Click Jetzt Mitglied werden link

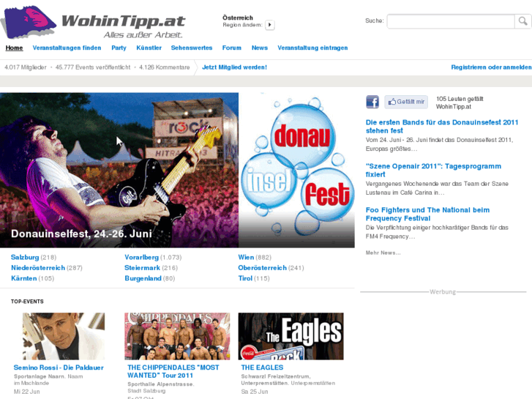[x=234, y=67]
